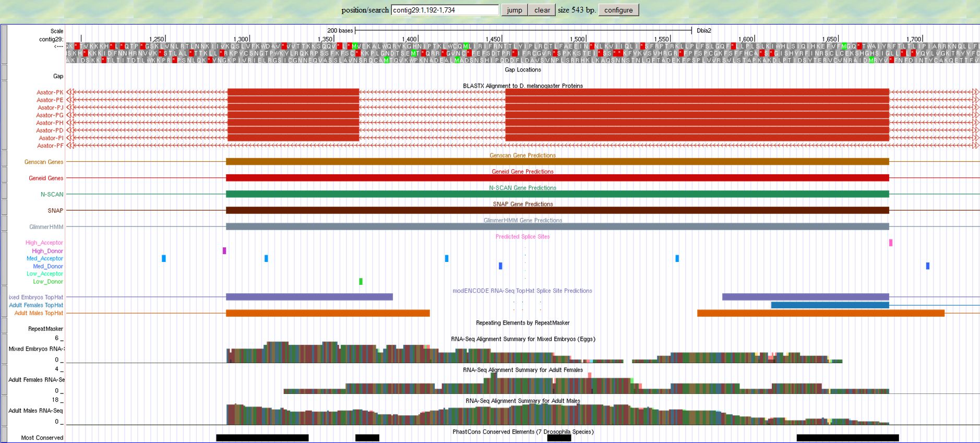Select left Mixed Embryos TopHat purple block
Viewport: 980px width, 443px height.
point(309,297)
